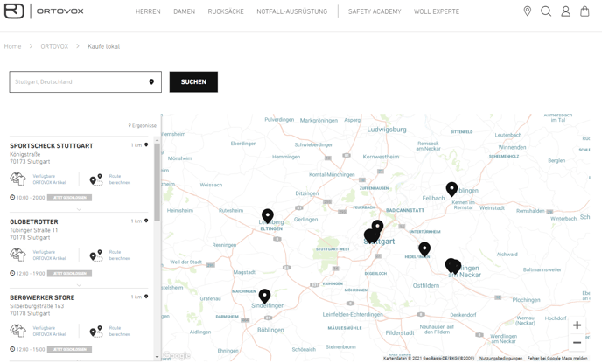Open the SAFETY ACADEMY menu
The image size is (602, 364).
[x=374, y=11]
